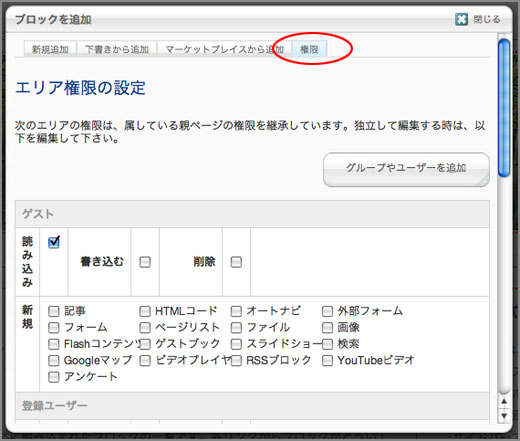Select the マーケットプレイスから追加 tab
520x441 pixels.
pyautogui.click(x=224, y=49)
